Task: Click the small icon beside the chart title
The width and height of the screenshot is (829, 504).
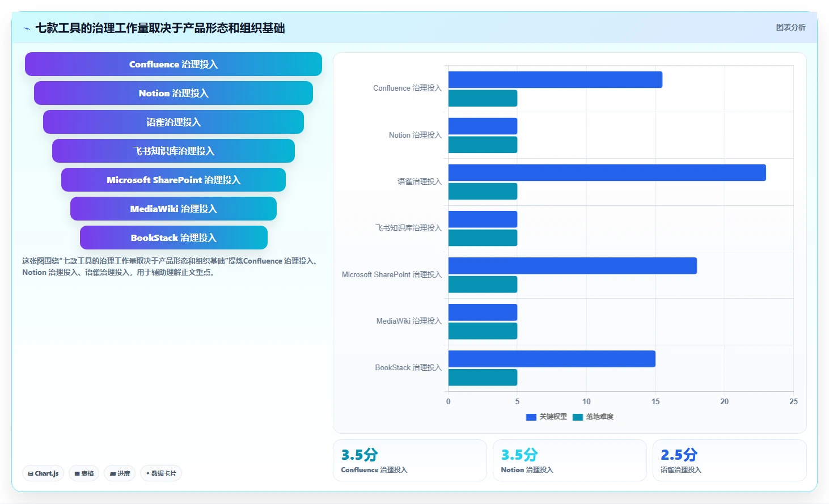Action: (27, 28)
